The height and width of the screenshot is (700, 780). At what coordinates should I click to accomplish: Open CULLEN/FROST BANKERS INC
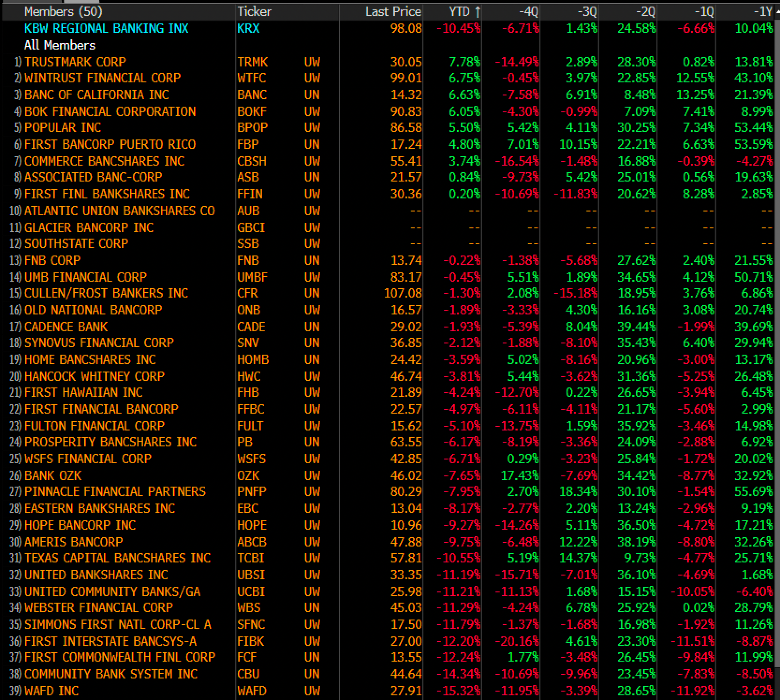pyautogui.click(x=106, y=293)
